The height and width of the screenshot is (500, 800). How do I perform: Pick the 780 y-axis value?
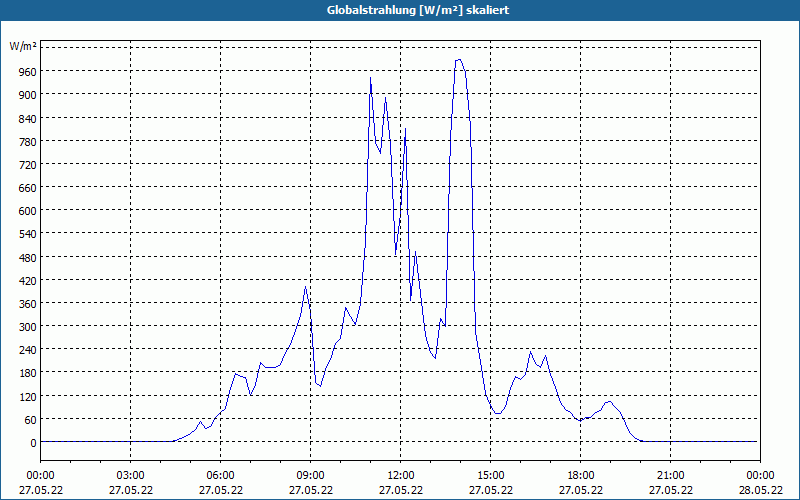tap(28, 142)
